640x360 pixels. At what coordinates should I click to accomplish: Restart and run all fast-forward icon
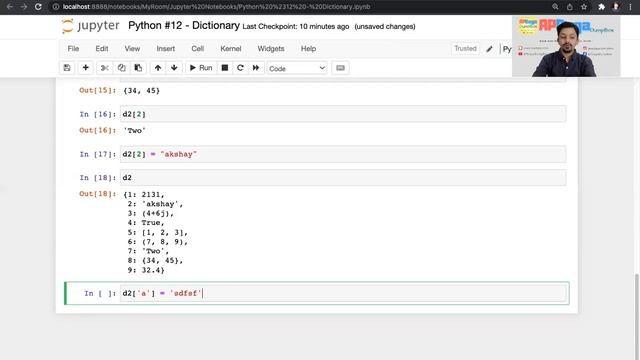pos(256,68)
